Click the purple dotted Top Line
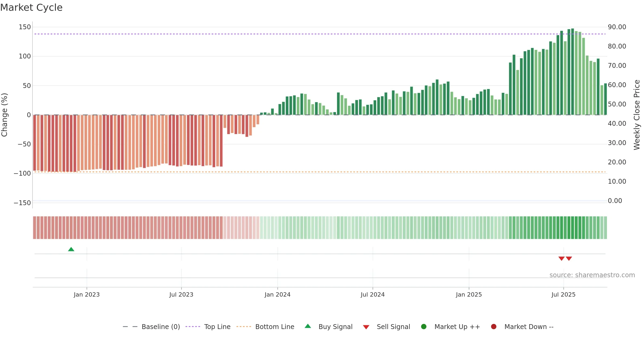The image size is (644, 362). coord(320,34)
